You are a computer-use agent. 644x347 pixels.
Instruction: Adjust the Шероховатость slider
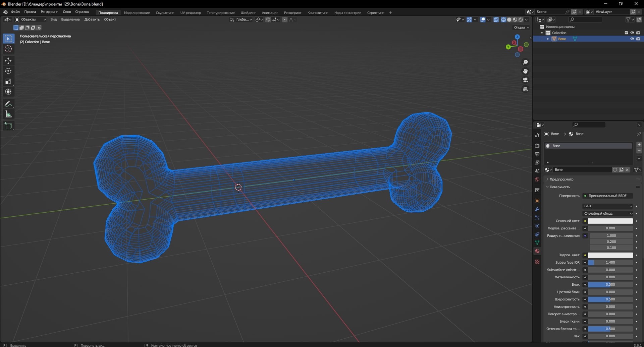tap(610, 299)
